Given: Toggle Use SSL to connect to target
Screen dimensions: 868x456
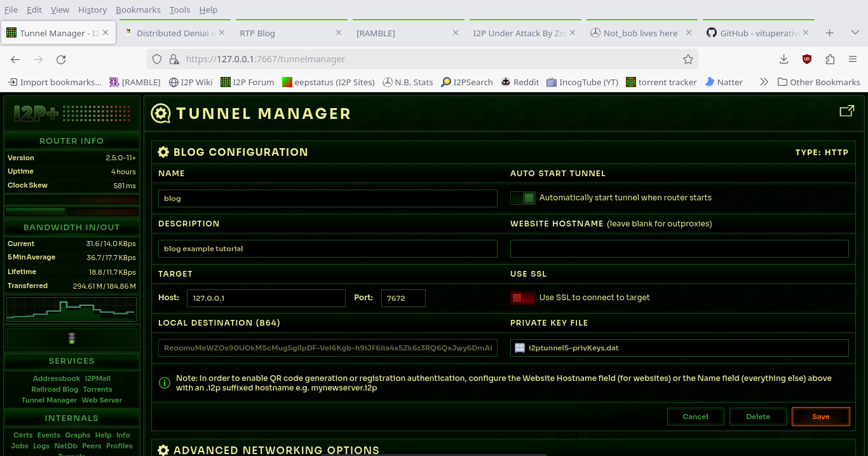Looking at the screenshot, I should (523, 298).
